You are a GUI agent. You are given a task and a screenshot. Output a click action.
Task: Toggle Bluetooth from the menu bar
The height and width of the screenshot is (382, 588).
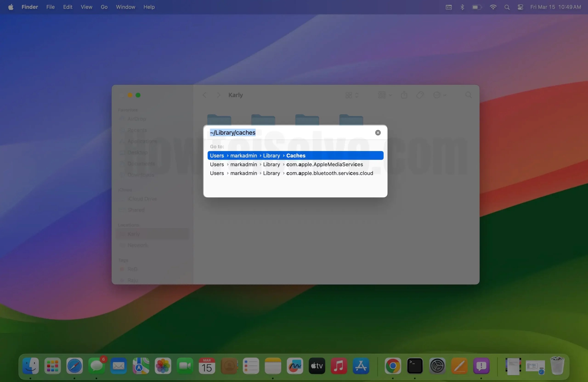click(462, 7)
